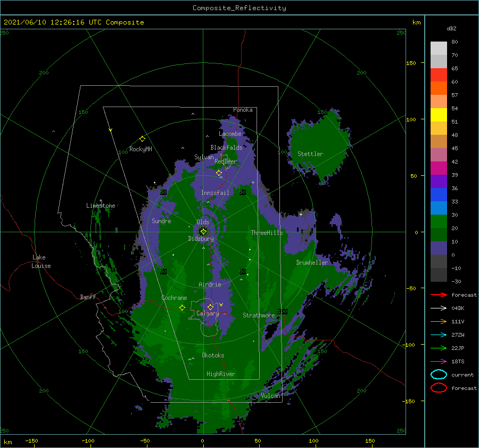479x448 pixels.
Task: Click the Limestone label
Action: 101,206
